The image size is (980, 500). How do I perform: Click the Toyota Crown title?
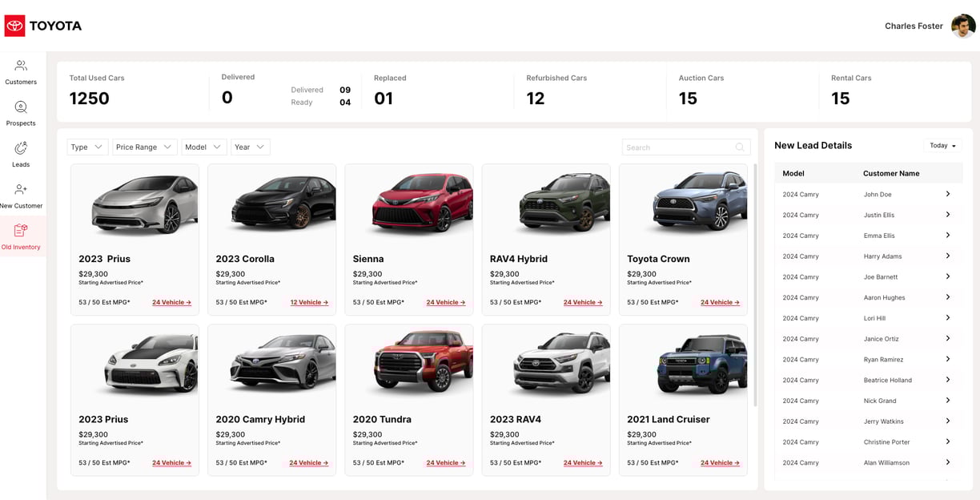658,259
